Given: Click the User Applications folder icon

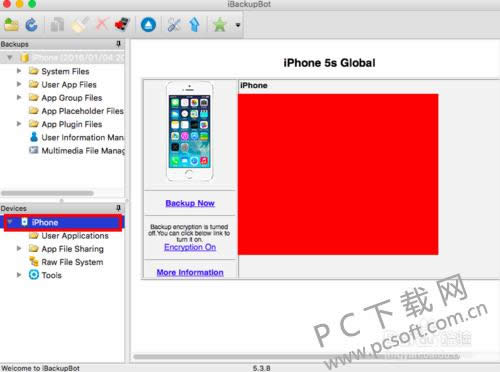Looking at the screenshot, I should click(x=33, y=236).
